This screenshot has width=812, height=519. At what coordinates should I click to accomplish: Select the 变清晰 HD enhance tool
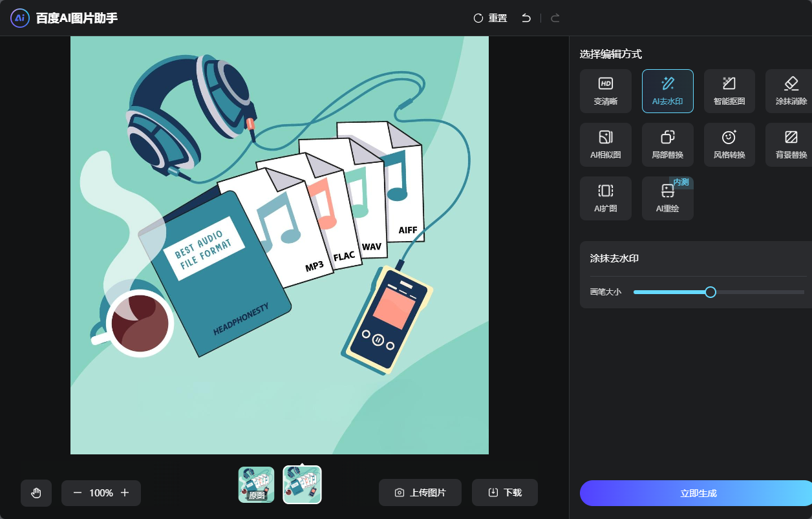pyautogui.click(x=605, y=91)
